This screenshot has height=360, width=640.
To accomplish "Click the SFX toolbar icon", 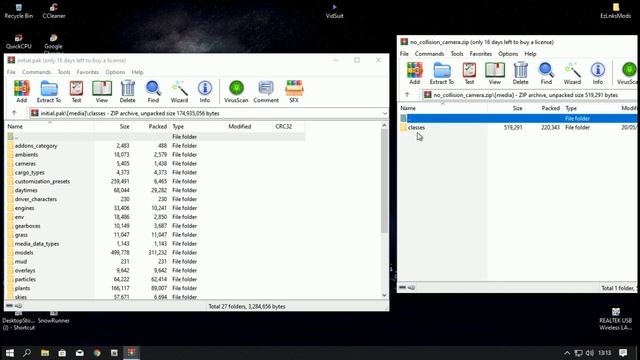I will (294, 91).
